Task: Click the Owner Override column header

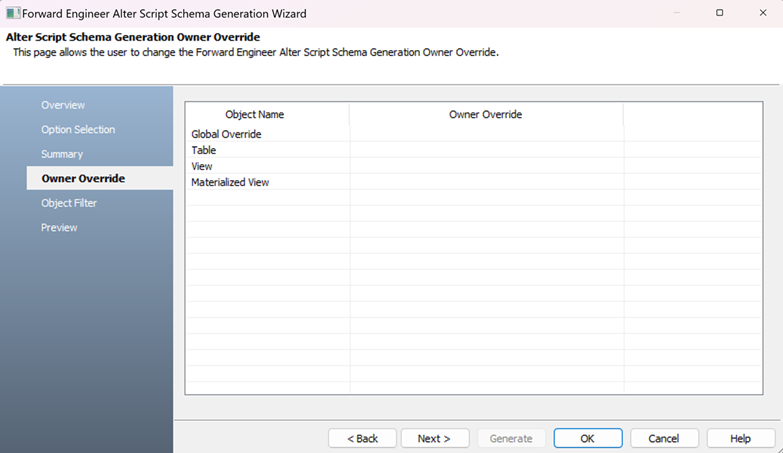Action: (x=486, y=114)
